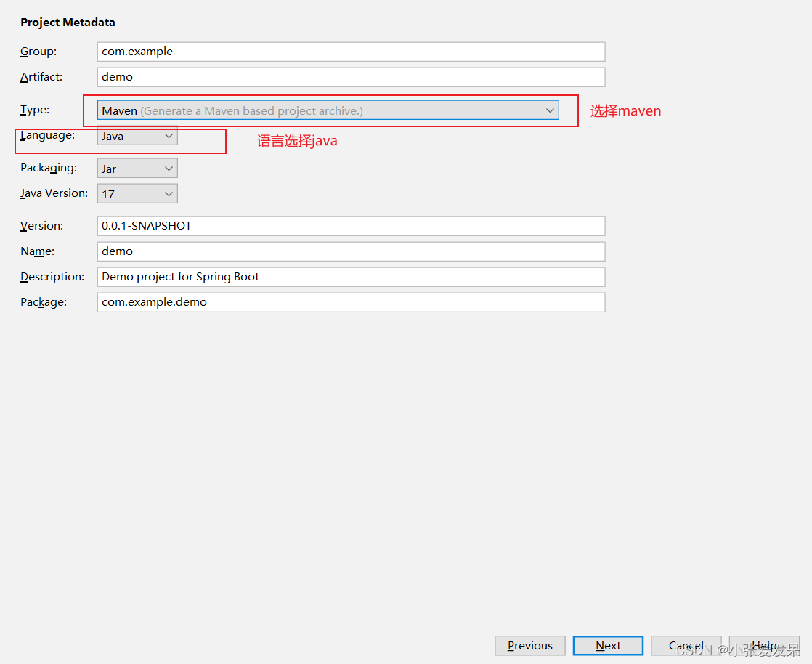812x664 pixels.
Task: Click inside the Group field showing com.example
Action: 351,51
